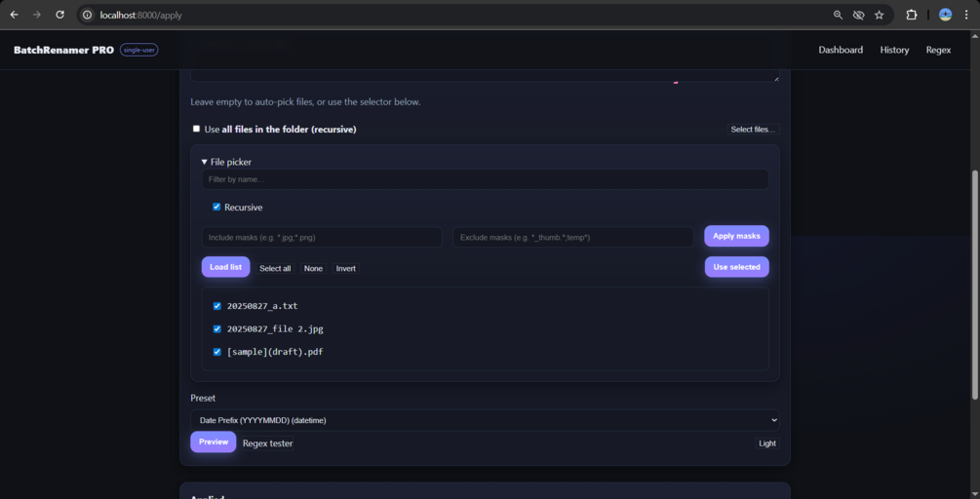
Task: Open the browser profile avatar
Action: tap(945, 15)
